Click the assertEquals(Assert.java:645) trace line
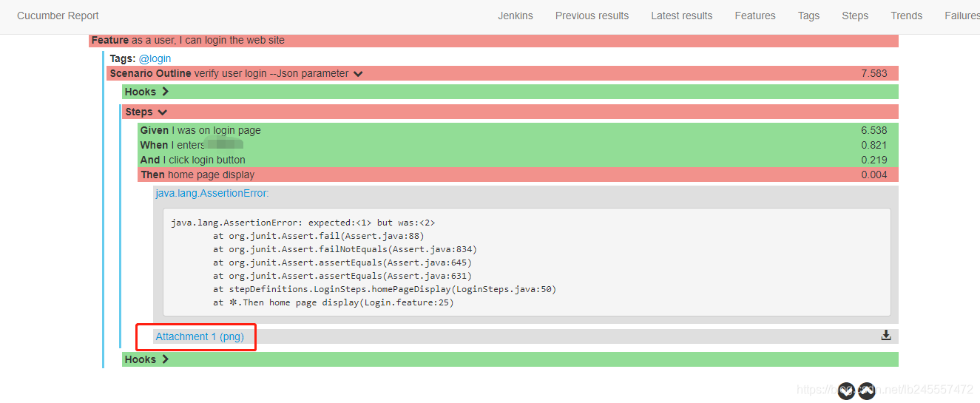 coord(342,263)
